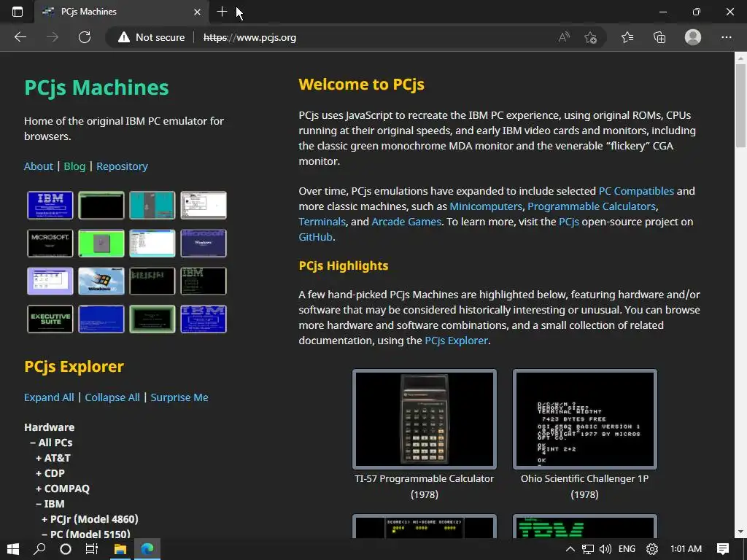The height and width of the screenshot is (560, 747).
Task: Open the MICROSOFT black screen thumbnail
Action: coord(50,243)
